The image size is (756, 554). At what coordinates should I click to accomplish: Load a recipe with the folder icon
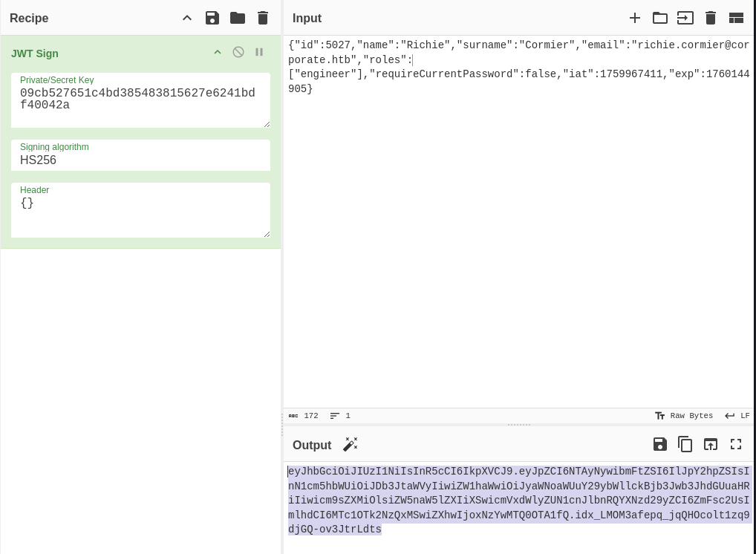click(238, 18)
